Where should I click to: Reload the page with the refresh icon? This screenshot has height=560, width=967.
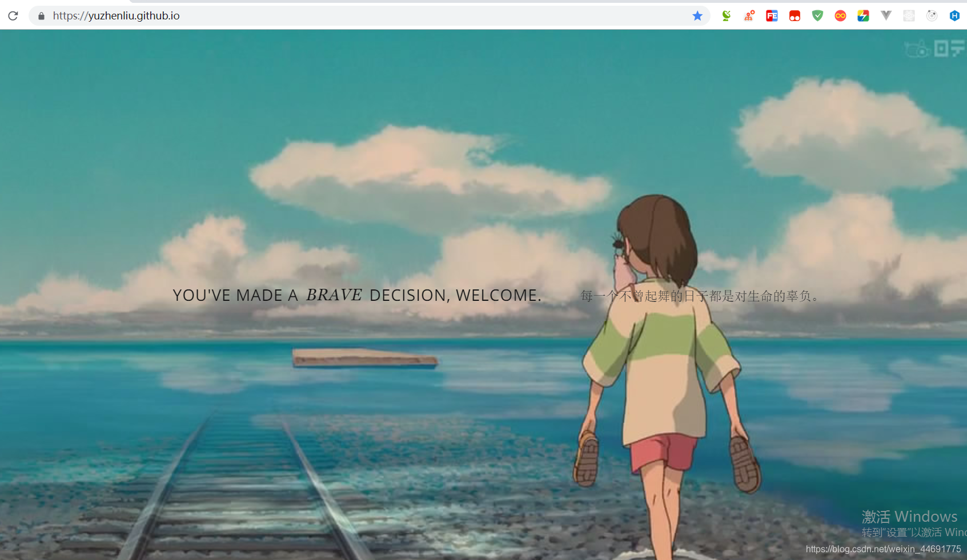coord(13,15)
